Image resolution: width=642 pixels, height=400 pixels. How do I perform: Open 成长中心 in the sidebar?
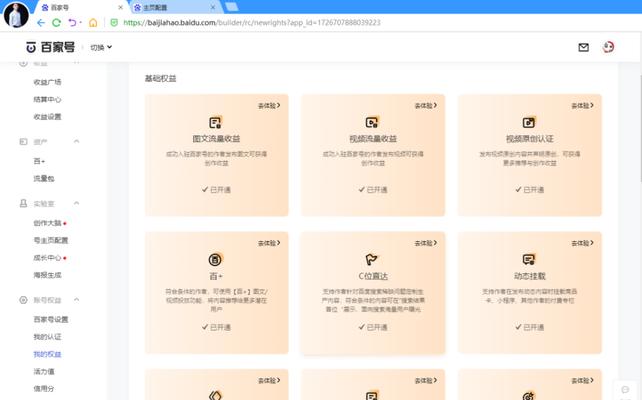click(47, 258)
